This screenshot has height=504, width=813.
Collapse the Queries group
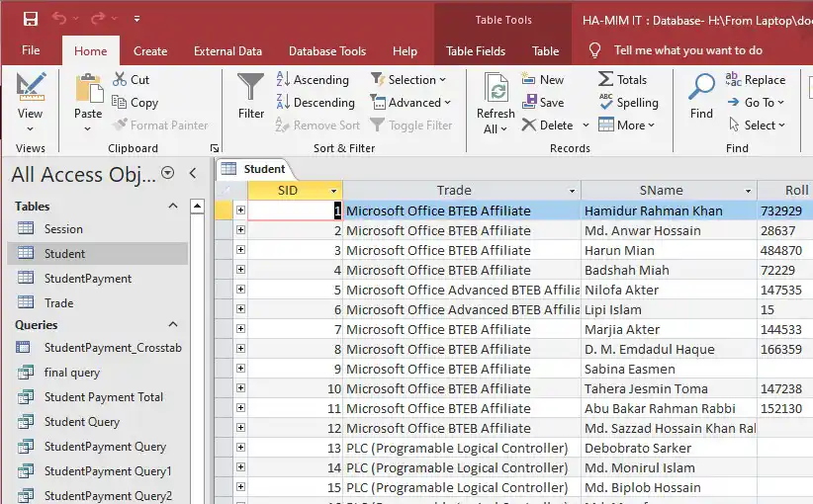click(x=173, y=324)
